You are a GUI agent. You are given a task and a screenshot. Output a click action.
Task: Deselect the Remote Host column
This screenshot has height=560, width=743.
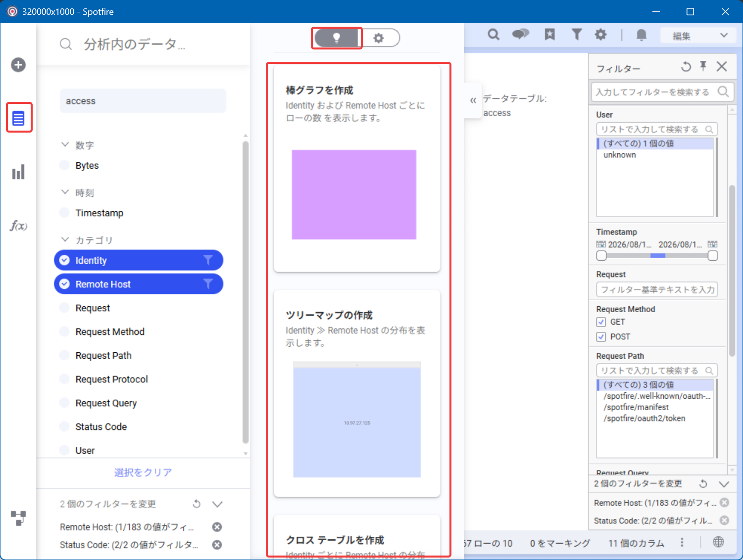[x=139, y=284]
